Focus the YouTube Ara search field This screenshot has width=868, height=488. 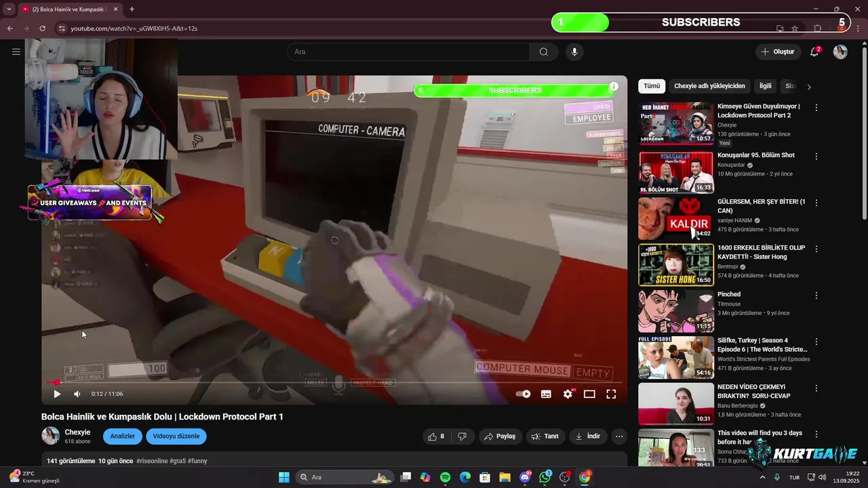pos(408,52)
